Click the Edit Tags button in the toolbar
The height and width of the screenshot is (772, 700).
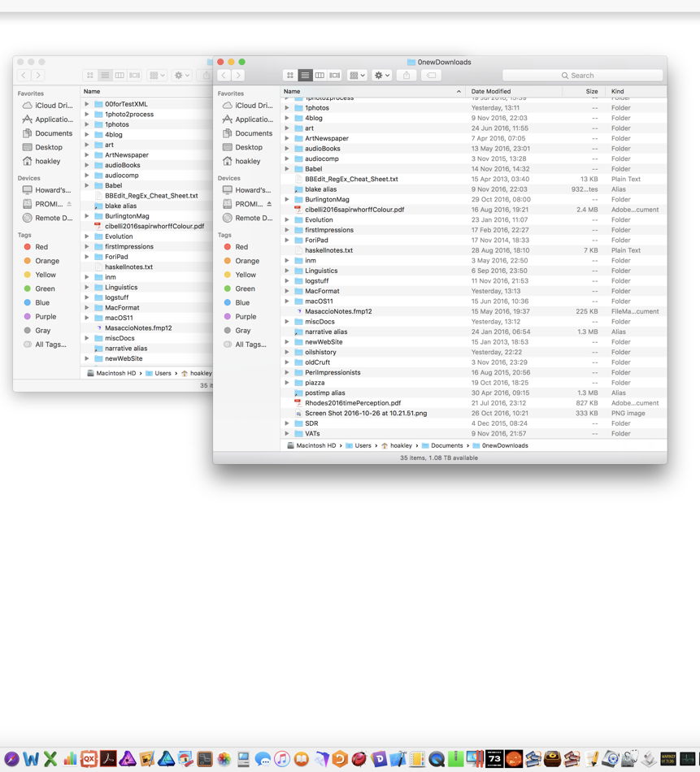(432, 75)
